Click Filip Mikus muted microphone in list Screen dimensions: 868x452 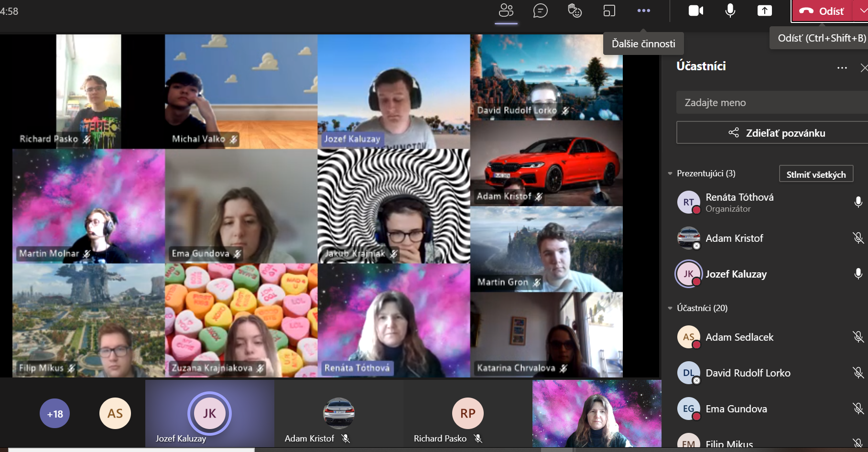[x=858, y=443]
